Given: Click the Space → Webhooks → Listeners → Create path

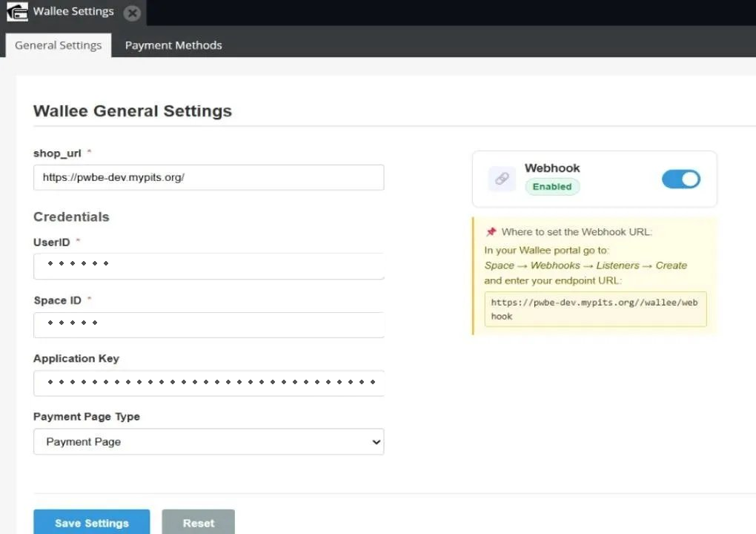Looking at the screenshot, I should tap(586, 266).
